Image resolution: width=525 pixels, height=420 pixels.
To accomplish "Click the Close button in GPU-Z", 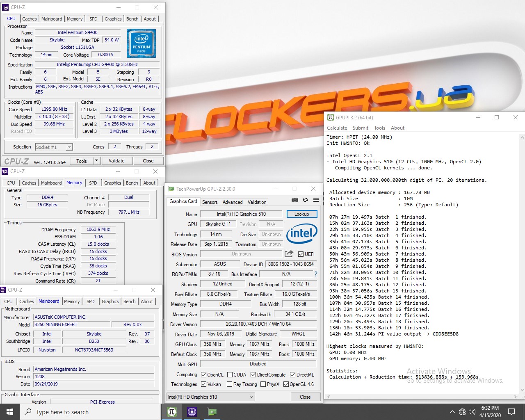I will coord(305,397).
